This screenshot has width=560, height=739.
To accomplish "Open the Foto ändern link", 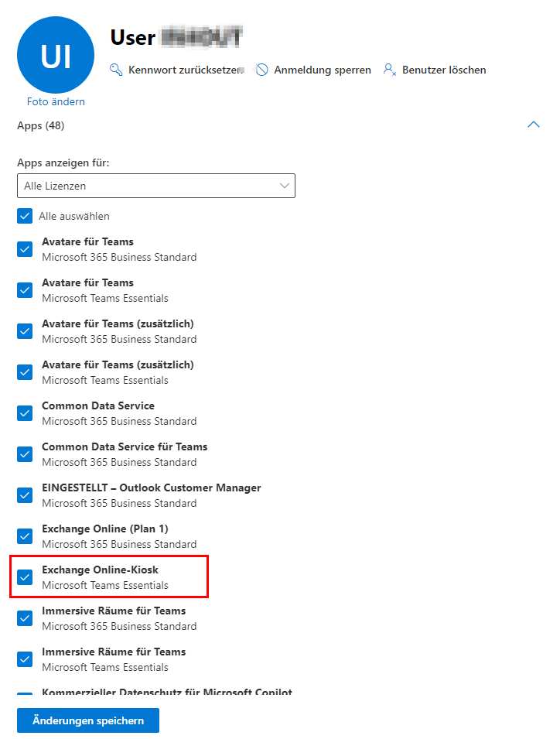I will [56, 102].
